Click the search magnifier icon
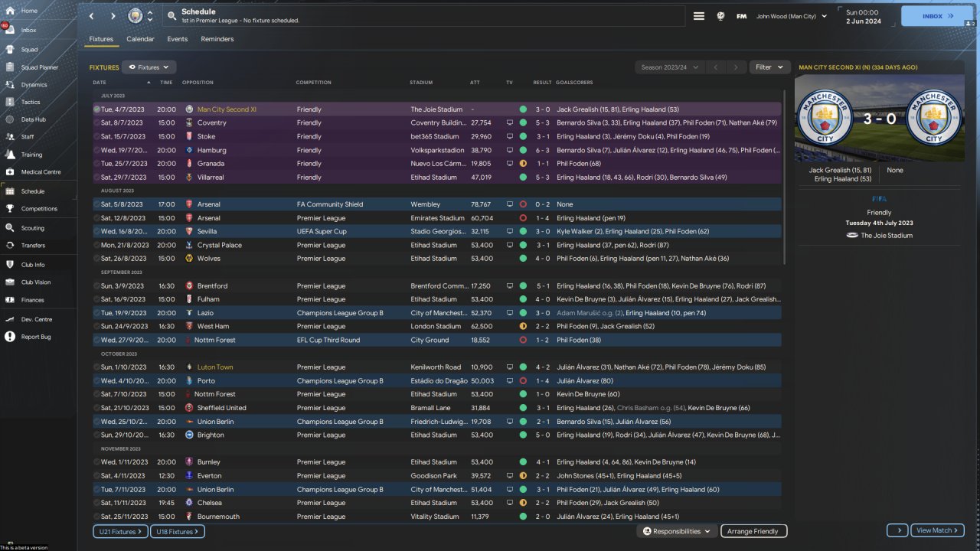Viewport: 980px width, 551px height. [171, 16]
